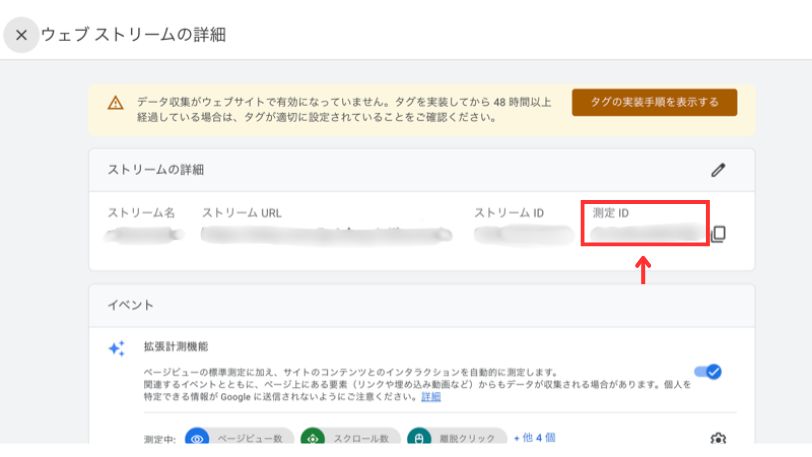
Task: Click the pencil edit icon for stream details
Action: [717, 170]
